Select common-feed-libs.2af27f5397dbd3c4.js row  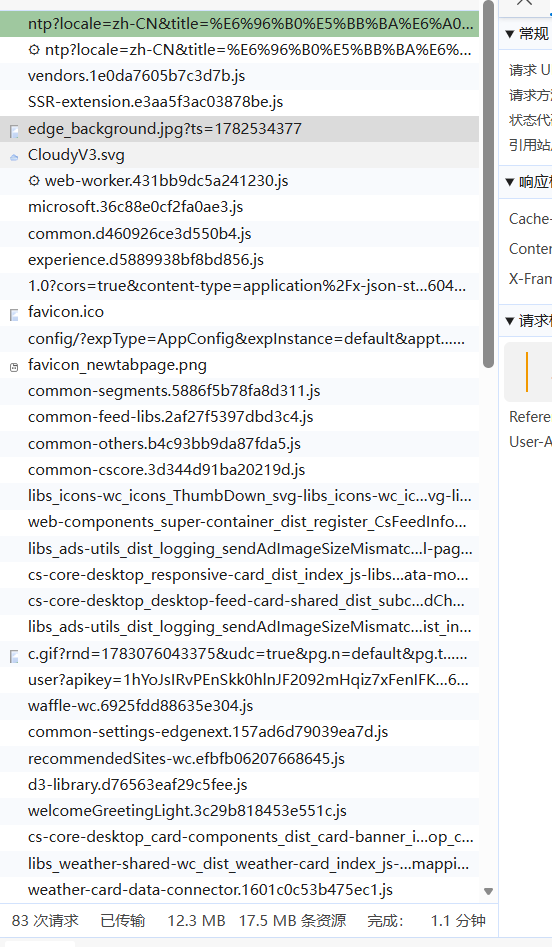[239, 417]
